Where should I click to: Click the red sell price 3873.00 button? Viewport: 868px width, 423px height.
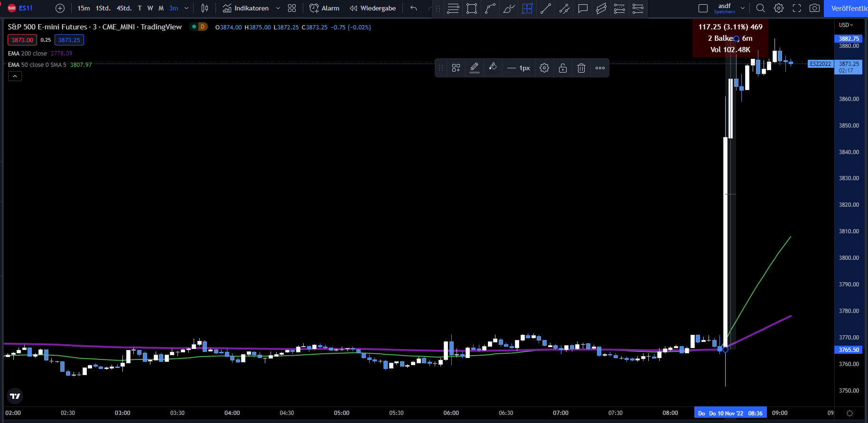tap(22, 40)
